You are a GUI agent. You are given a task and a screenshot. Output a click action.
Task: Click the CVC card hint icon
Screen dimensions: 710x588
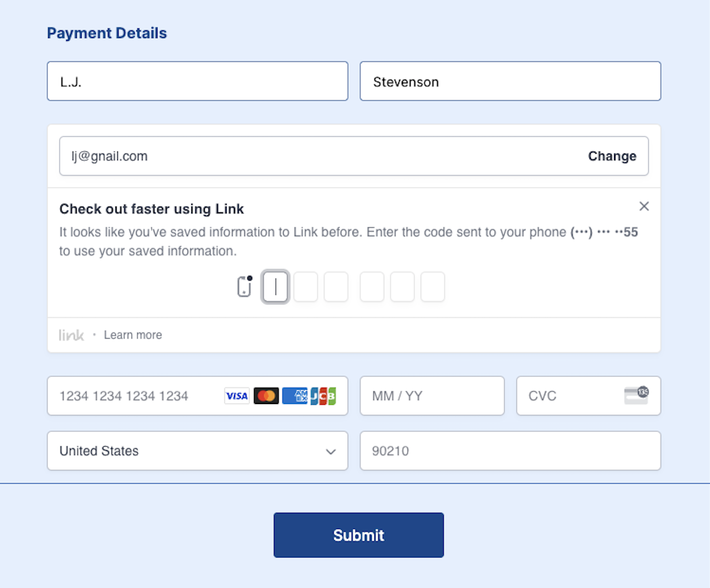[636, 395]
